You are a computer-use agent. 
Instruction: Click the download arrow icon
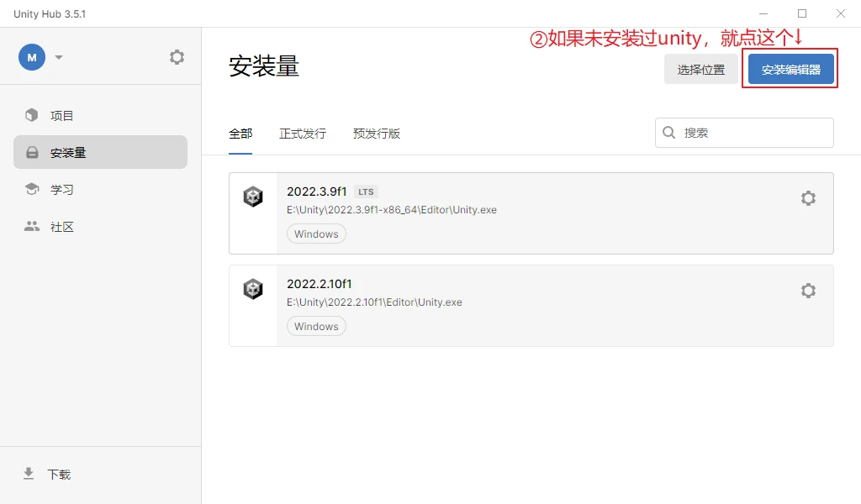(29, 474)
